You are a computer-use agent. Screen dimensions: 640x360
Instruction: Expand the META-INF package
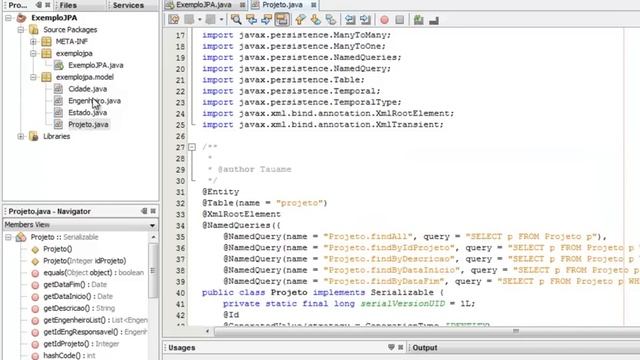click(33, 42)
